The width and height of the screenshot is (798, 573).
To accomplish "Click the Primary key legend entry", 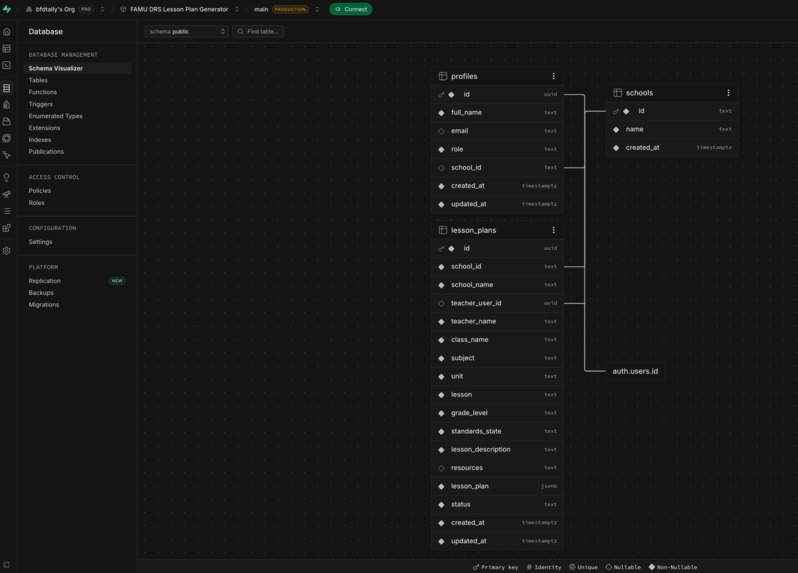I will tap(496, 567).
